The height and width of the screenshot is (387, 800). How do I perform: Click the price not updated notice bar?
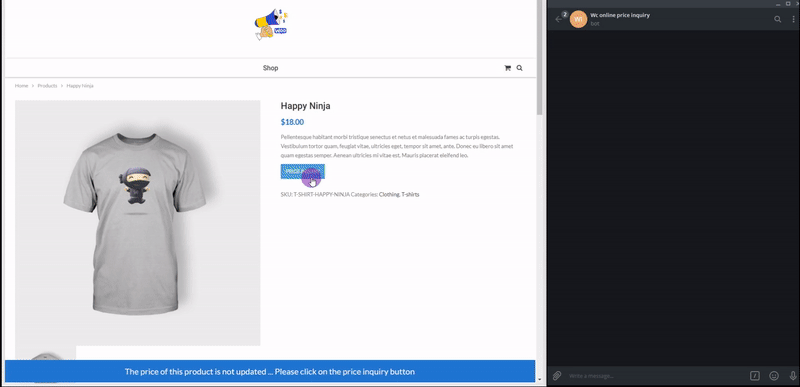coord(270,371)
